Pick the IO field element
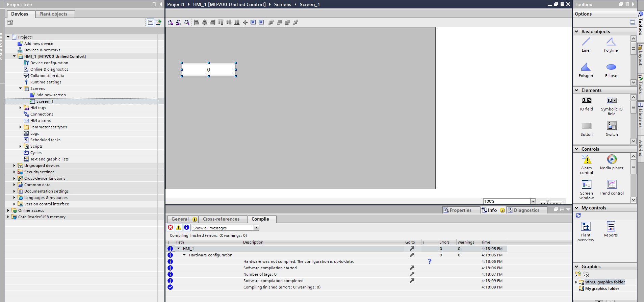The height and width of the screenshot is (302, 644). pos(586,104)
